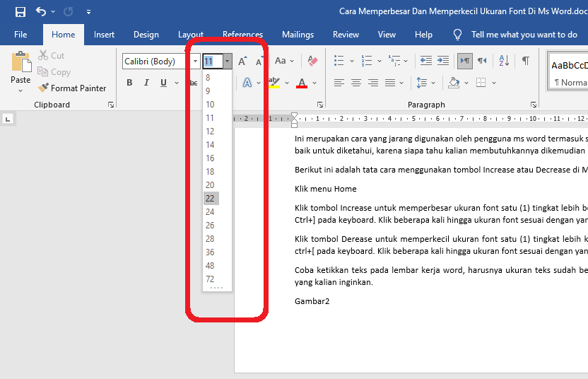The height and width of the screenshot is (379, 588).
Task: Open the Help tab
Action: click(x=423, y=35)
